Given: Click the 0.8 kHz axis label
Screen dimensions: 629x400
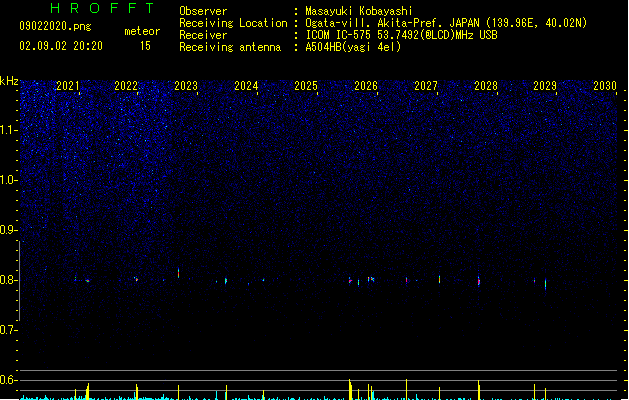Looking at the screenshot, I should pos(8,280).
